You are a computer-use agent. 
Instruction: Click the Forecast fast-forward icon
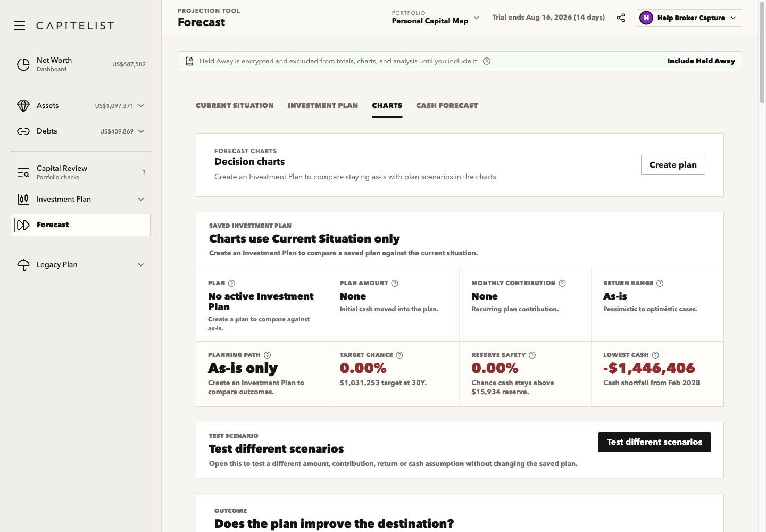(23, 225)
